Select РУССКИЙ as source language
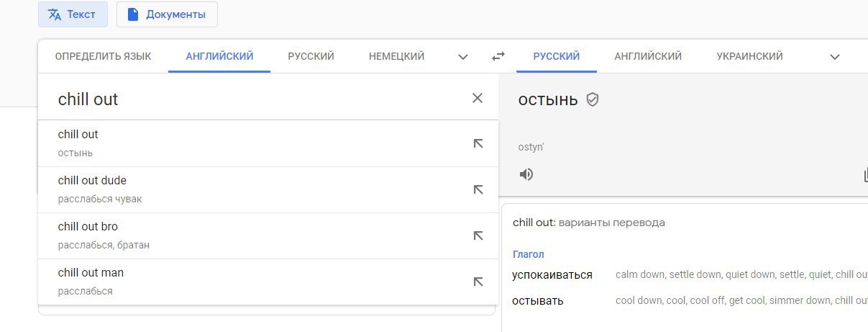 tap(311, 56)
